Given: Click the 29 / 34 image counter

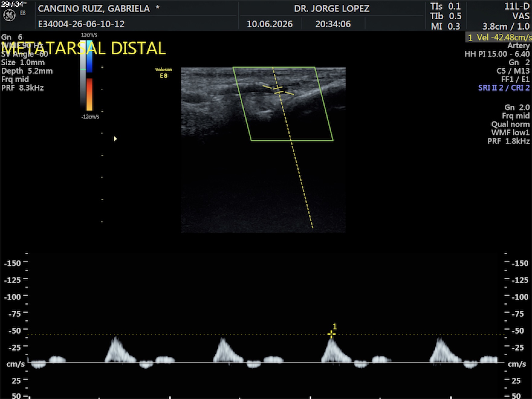Looking at the screenshot, I should pos(12,4).
